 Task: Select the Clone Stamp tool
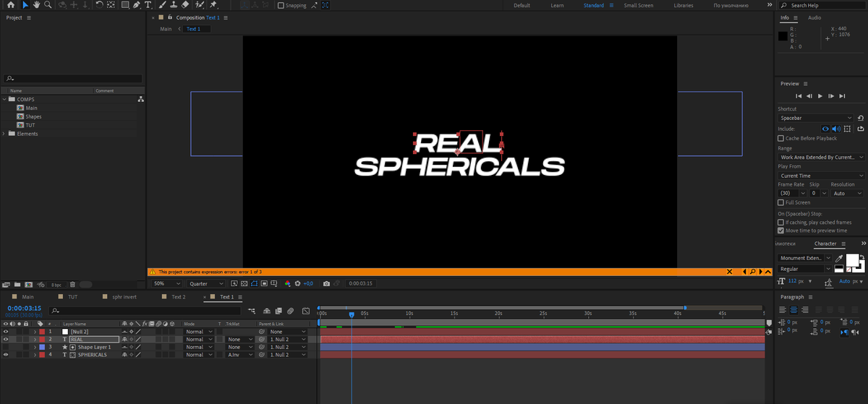[x=174, y=5]
